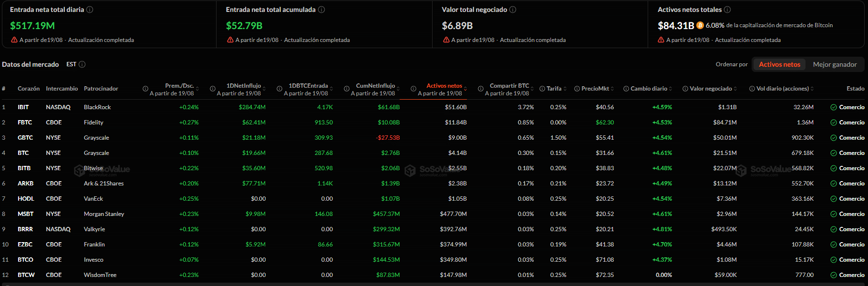Image resolution: width=868 pixels, height=286 pixels.
Task: Toggle sort arrows on Activos netos column
Action: (x=465, y=89)
